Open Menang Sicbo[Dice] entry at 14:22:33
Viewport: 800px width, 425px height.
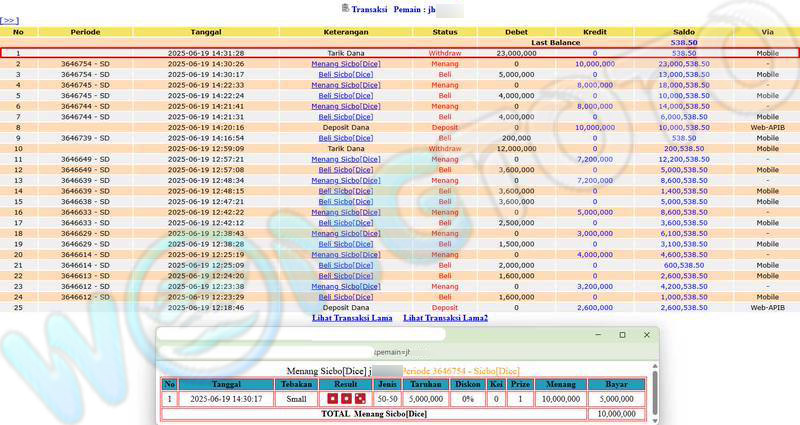click(345, 85)
